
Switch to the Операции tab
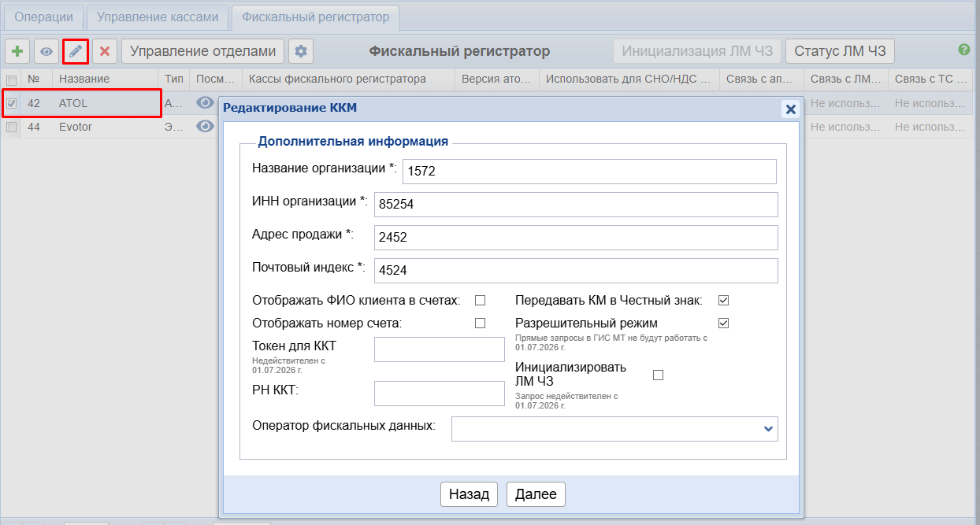click(43, 17)
